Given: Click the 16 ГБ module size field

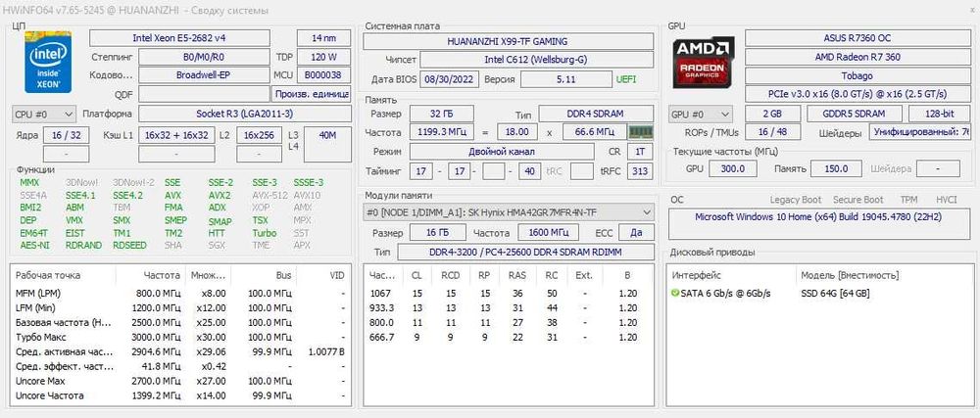Looking at the screenshot, I should 437,233.
